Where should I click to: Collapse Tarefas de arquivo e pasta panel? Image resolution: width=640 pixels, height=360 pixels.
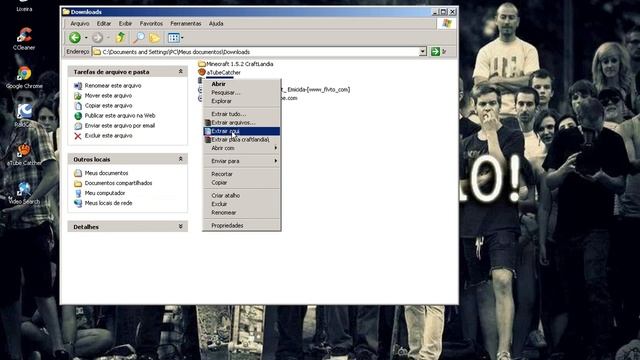(180, 71)
